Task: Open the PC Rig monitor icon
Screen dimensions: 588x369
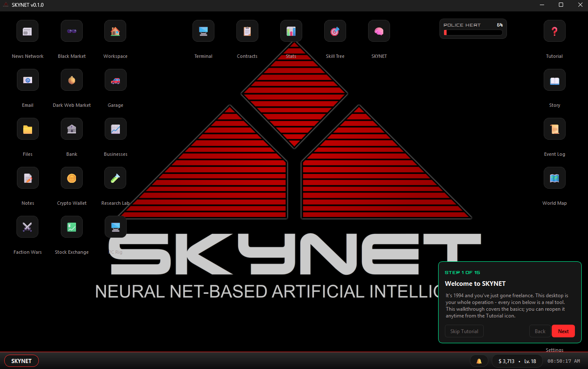Action: [x=116, y=227]
